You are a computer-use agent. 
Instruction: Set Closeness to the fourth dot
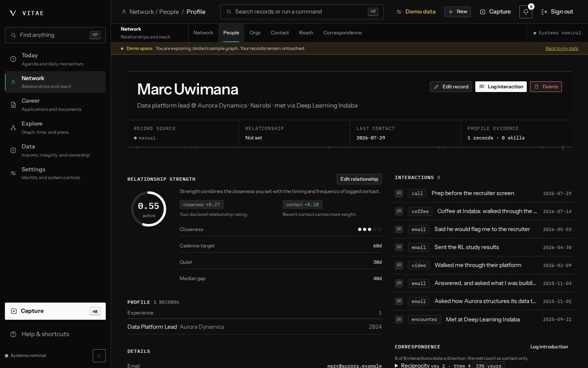(374, 229)
